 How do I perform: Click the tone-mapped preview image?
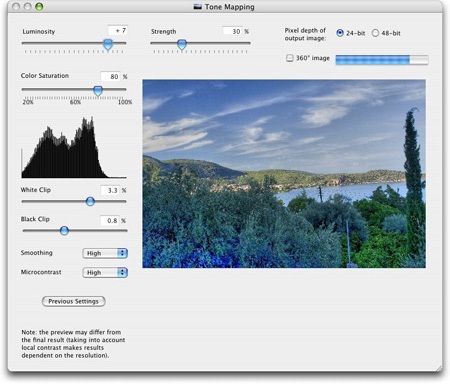coord(284,173)
